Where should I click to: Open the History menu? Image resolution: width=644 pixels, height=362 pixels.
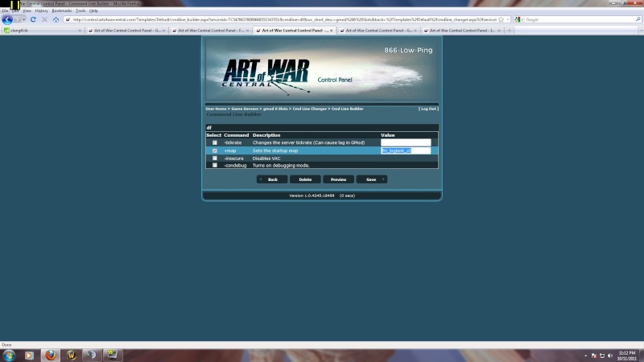42,10
